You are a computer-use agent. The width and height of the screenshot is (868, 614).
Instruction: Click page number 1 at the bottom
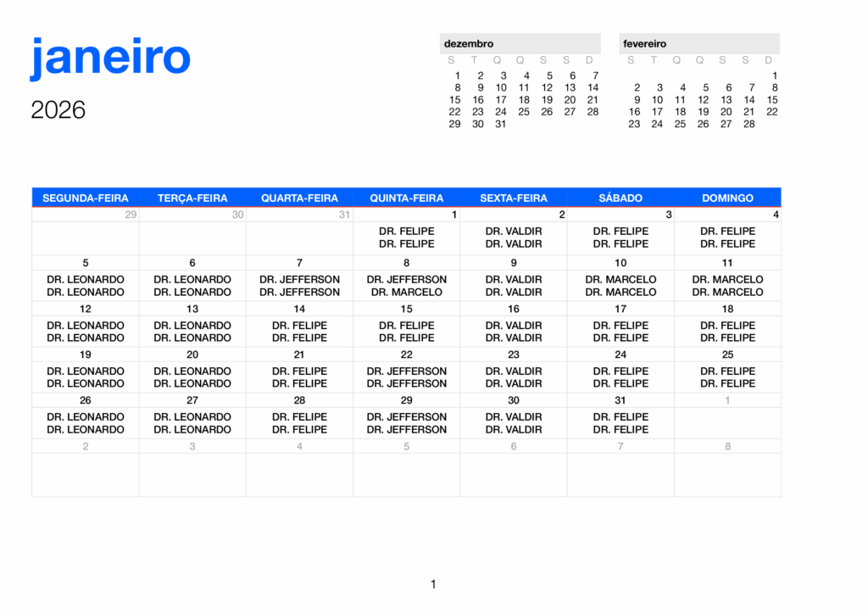point(433,583)
